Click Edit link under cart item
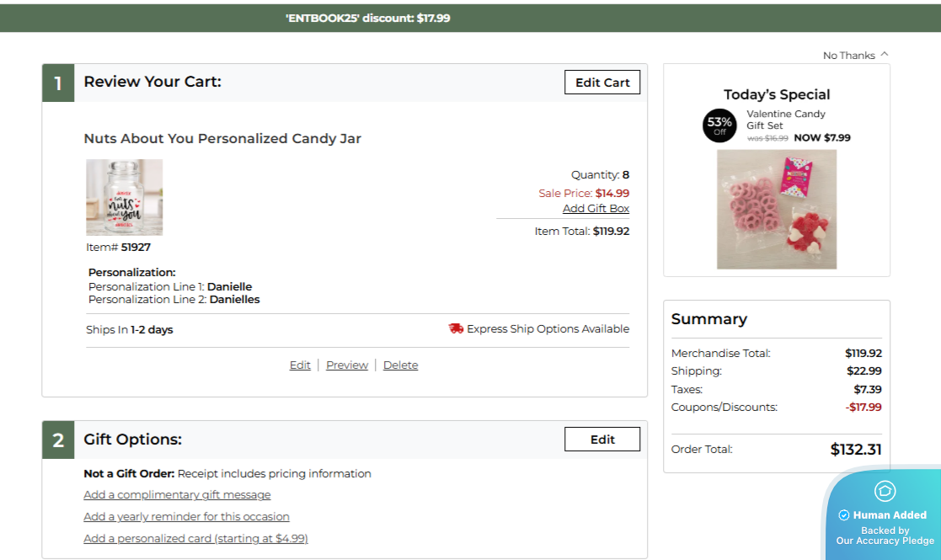Image resolution: width=941 pixels, height=560 pixels. pyautogui.click(x=300, y=365)
